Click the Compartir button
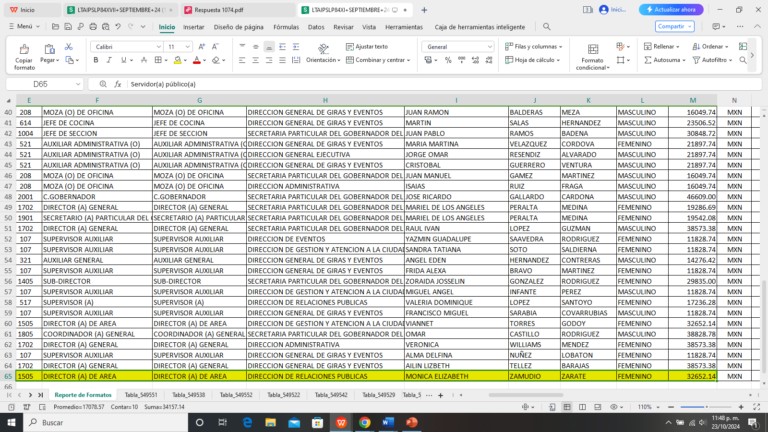768x432 pixels. (x=673, y=26)
